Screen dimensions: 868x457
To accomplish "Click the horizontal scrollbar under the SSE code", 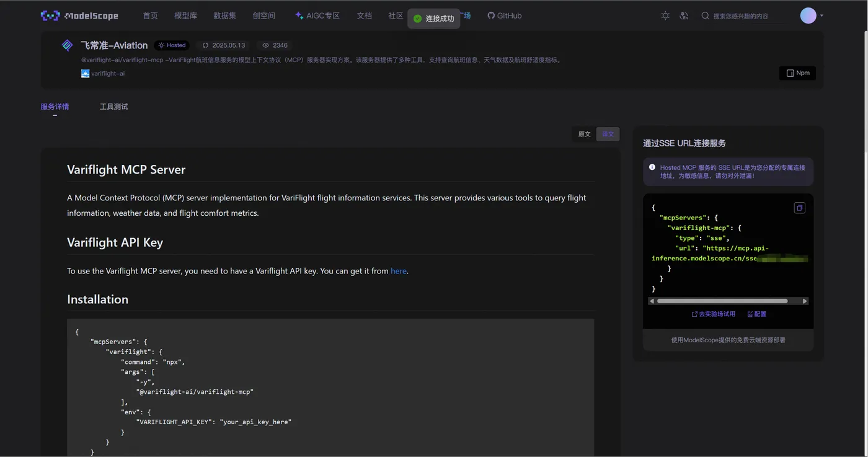I will (722, 301).
